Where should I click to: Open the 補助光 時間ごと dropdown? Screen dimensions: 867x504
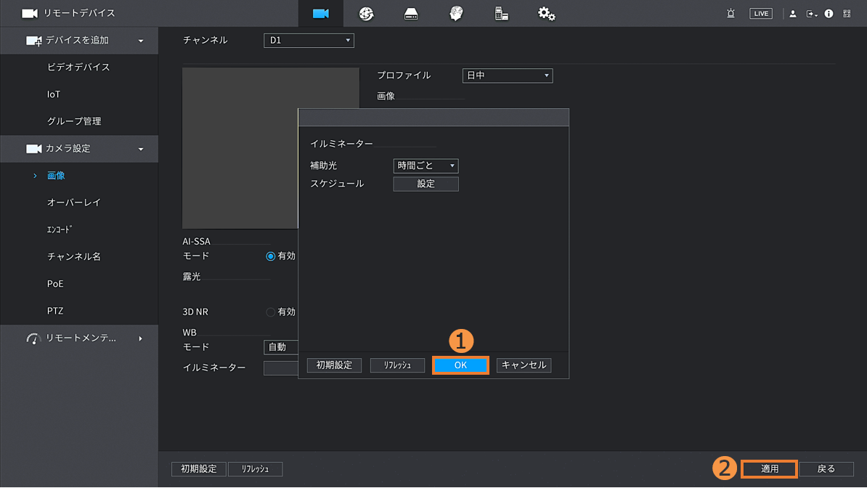click(426, 166)
